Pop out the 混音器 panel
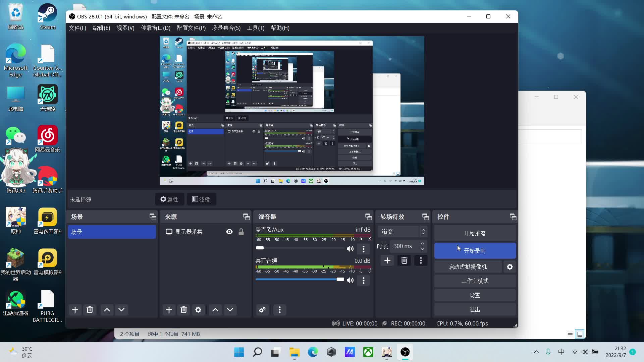This screenshot has height=362, width=644. tap(368, 217)
